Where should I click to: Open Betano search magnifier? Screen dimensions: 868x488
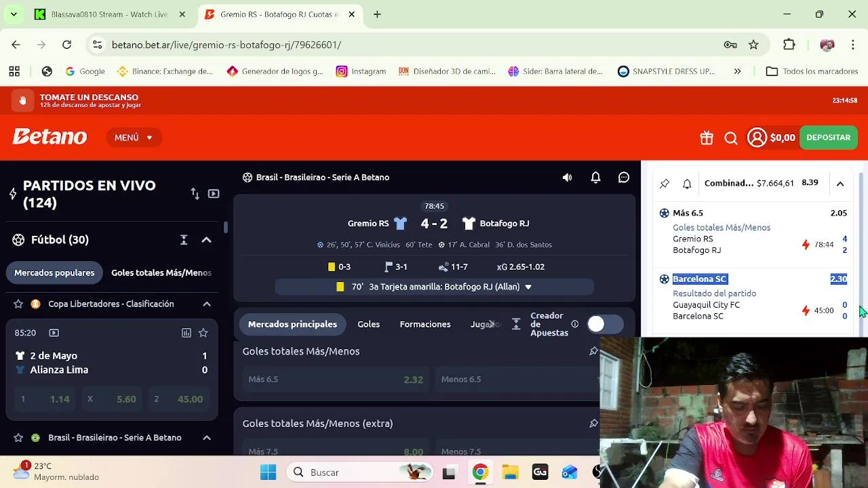pos(731,138)
